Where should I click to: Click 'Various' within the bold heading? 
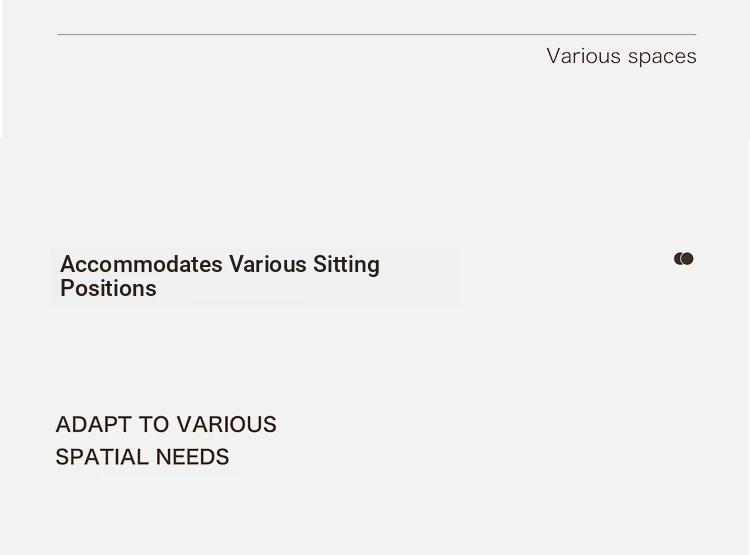267,264
